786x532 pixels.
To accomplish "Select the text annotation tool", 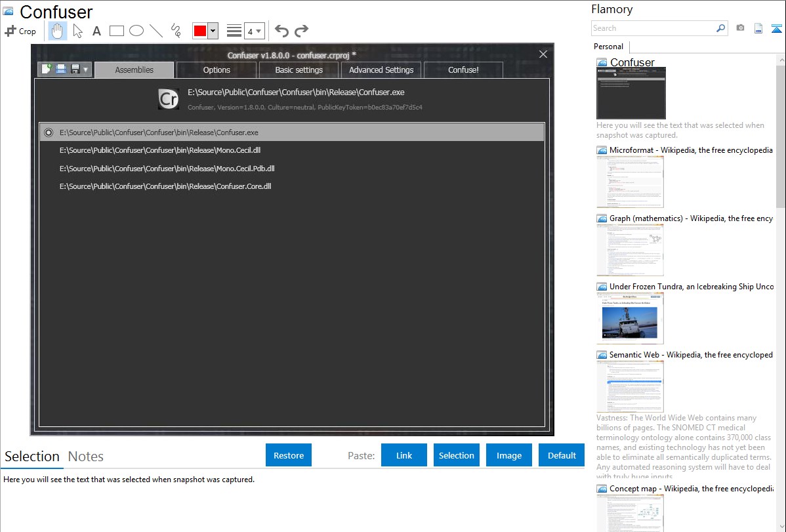I will (96, 31).
